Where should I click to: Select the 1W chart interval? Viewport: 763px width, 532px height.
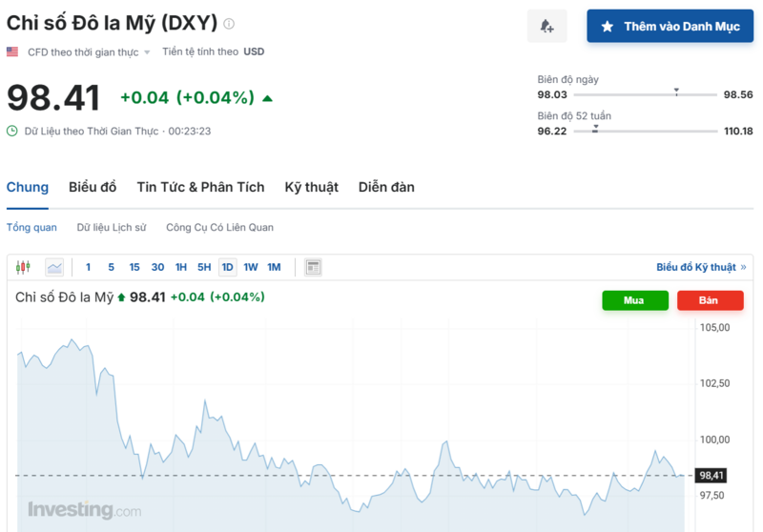point(251,267)
